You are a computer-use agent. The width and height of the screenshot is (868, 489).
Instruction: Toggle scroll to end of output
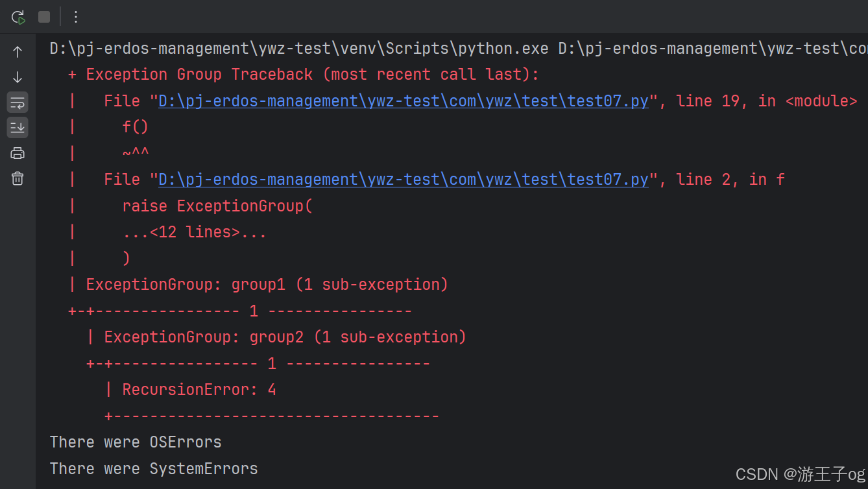point(18,128)
